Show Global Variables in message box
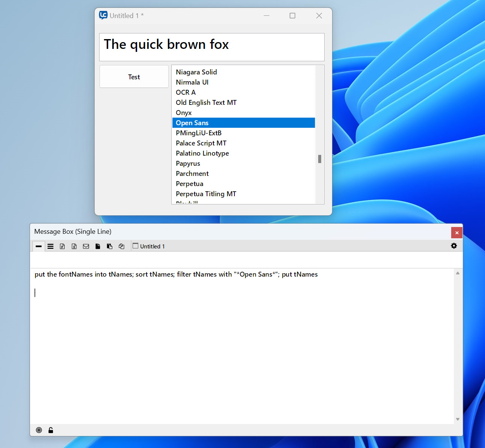 tap(74, 247)
